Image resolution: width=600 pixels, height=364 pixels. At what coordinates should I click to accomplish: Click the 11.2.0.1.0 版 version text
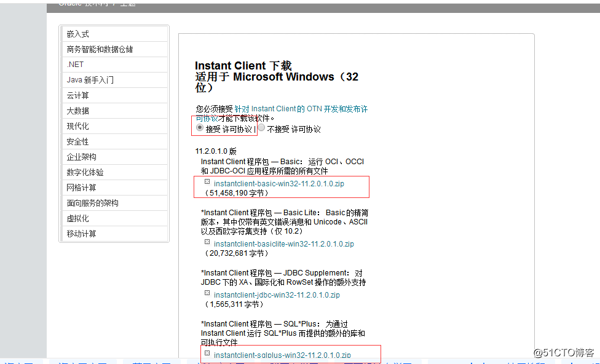pyautogui.click(x=216, y=151)
